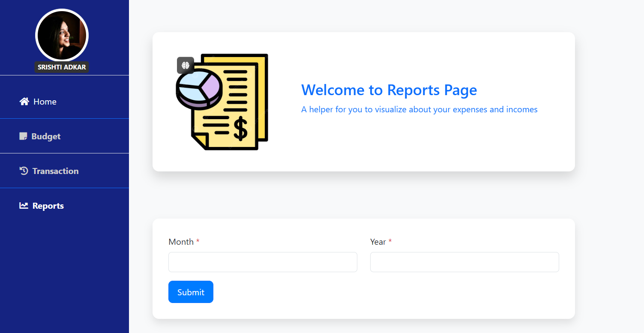Screen dimensions: 644x333
Task: Click the sticky note icon beside Budget
Action: coord(23,136)
